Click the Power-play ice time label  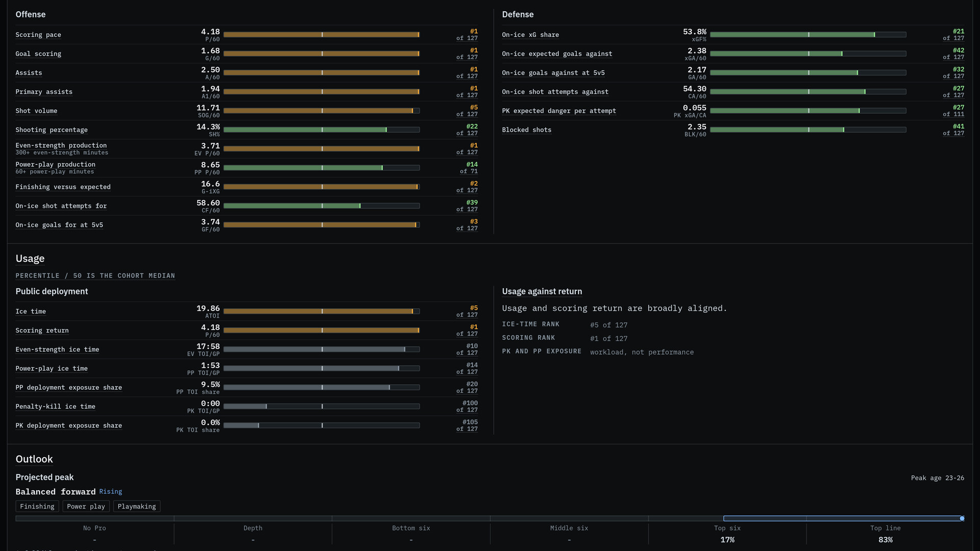pyautogui.click(x=52, y=368)
